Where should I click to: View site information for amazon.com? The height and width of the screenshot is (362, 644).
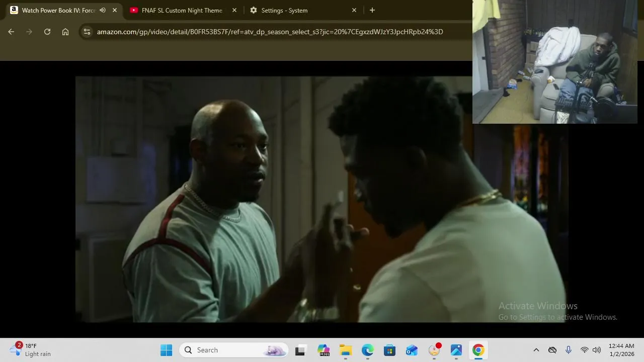[87, 32]
